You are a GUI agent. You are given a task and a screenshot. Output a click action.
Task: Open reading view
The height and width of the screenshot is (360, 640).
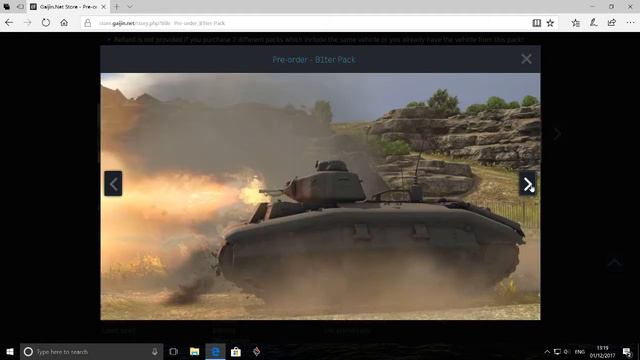(536, 23)
